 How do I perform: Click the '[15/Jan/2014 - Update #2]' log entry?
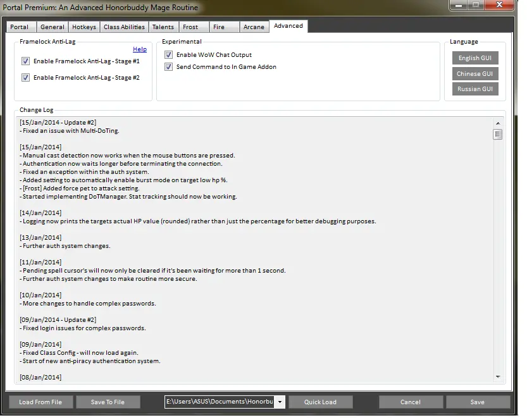[x=58, y=123]
